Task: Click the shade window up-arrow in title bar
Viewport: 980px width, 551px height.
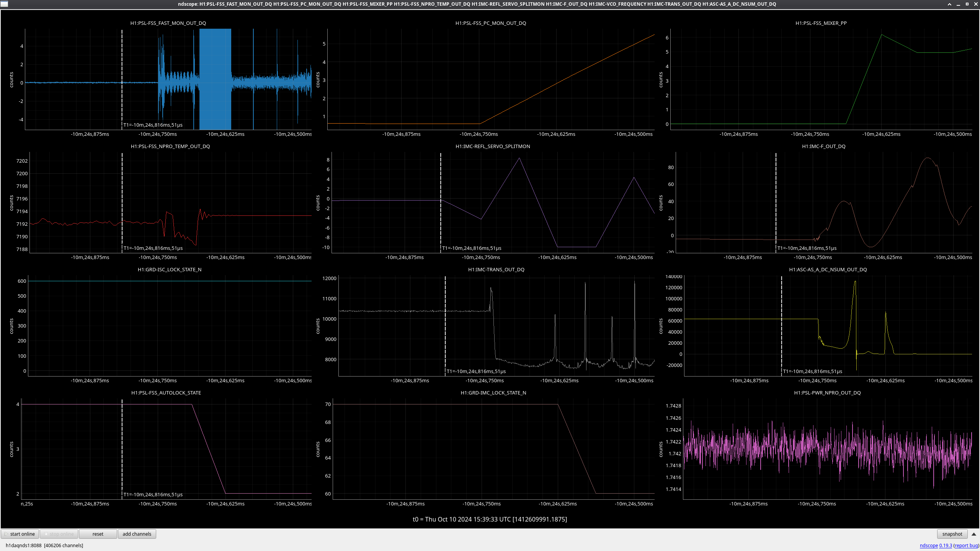Action: 949,4
